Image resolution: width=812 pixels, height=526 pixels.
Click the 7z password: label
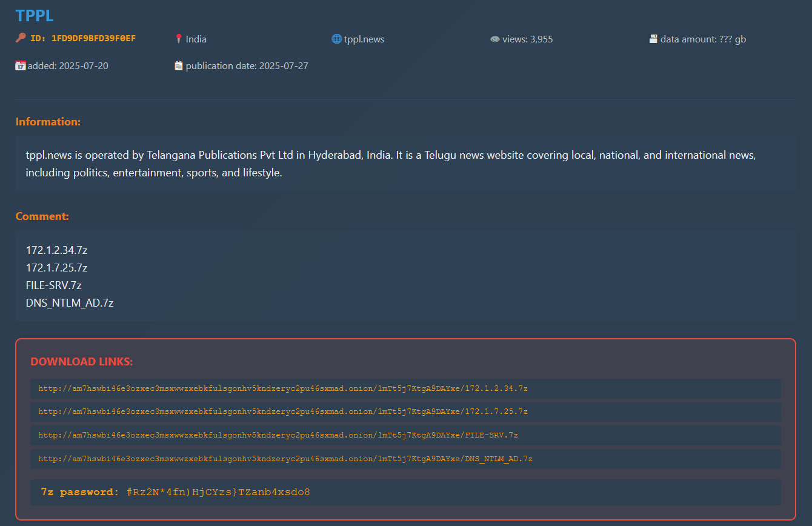tap(79, 492)
